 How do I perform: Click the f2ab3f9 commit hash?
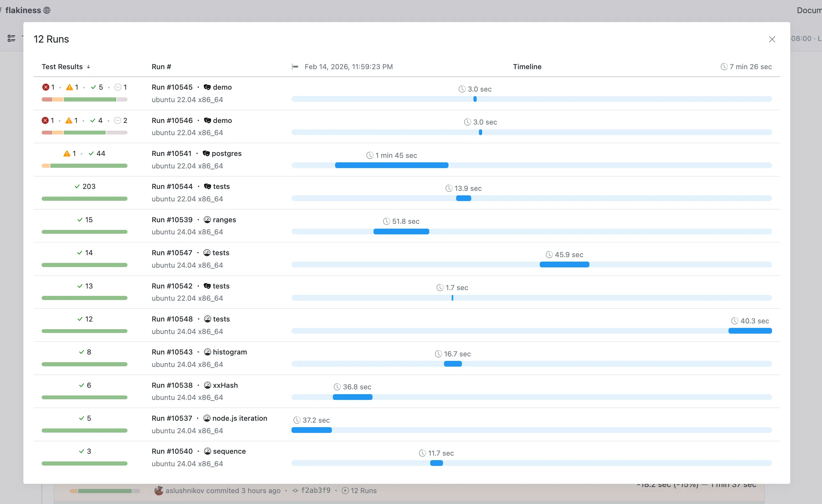[315, 491]
